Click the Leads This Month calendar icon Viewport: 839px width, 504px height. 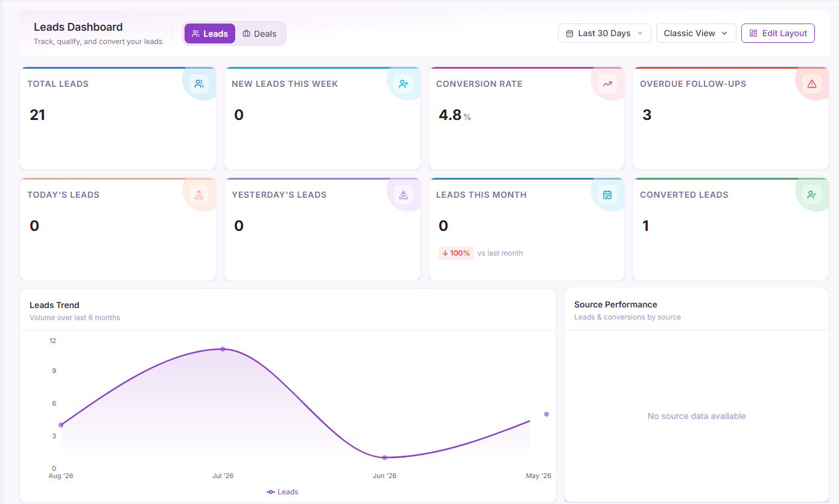pos(607,195)
